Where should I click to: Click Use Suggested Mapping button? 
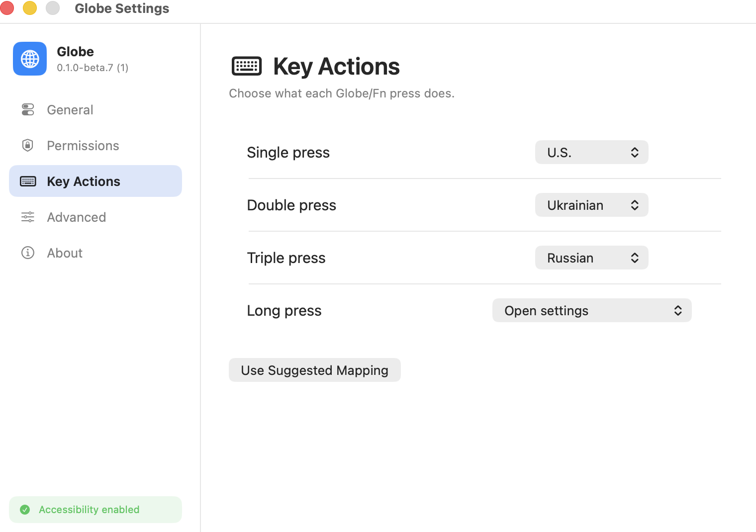click(315, 370)
